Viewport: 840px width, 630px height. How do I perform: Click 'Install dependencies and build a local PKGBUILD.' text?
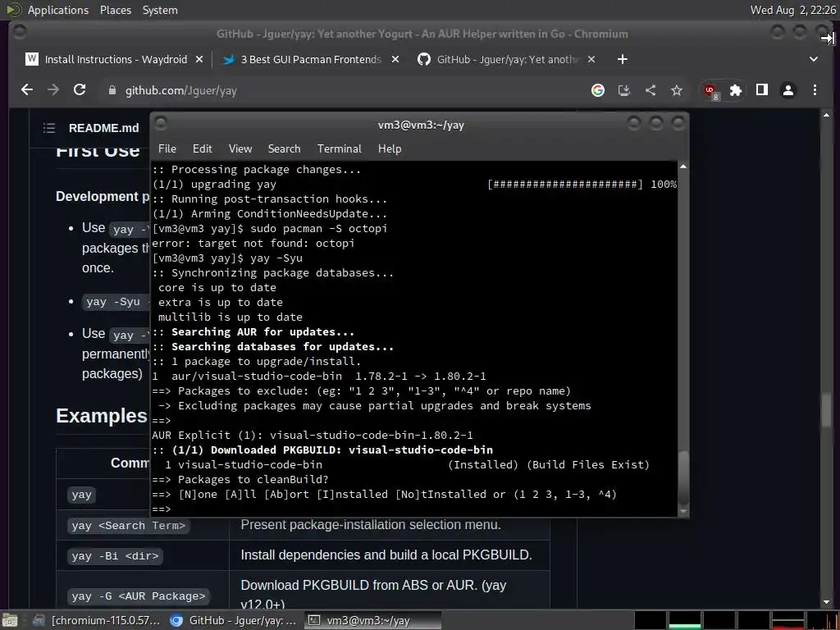pyautogui.click(x=386, y=555)
